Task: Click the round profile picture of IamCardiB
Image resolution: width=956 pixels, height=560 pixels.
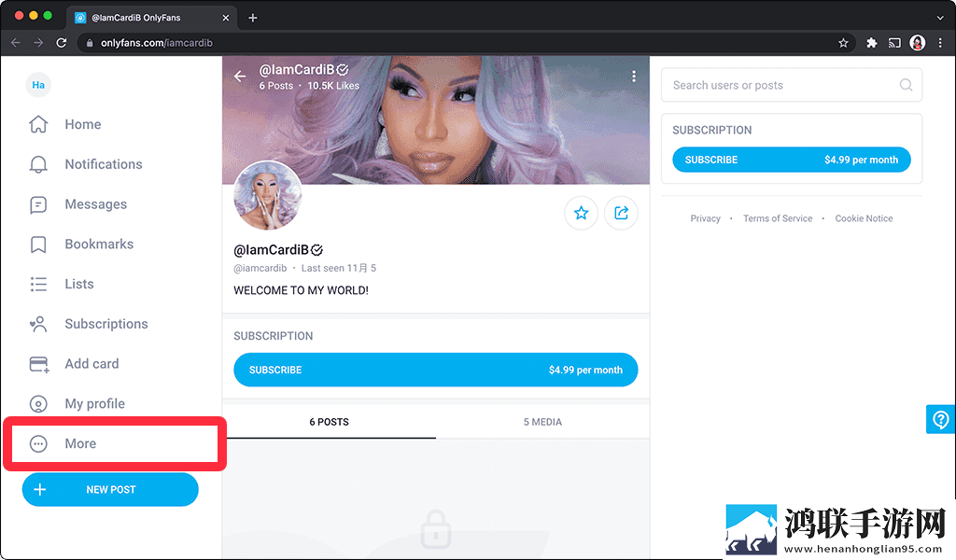Action: (x=267, y=195)
